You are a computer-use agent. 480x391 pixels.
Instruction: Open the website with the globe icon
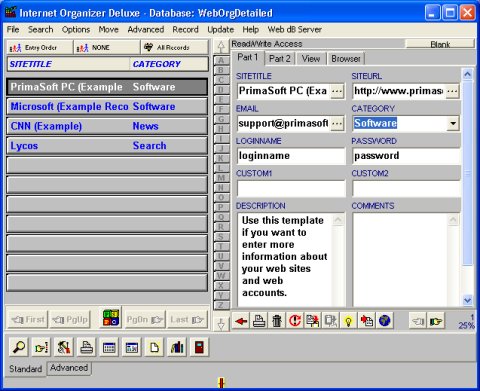tap(385, 321)
